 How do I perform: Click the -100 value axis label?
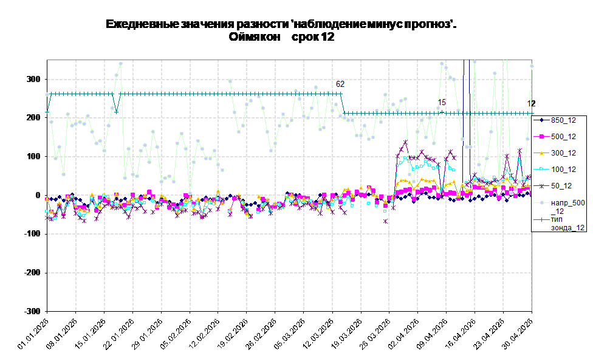[x=32, y=234]
